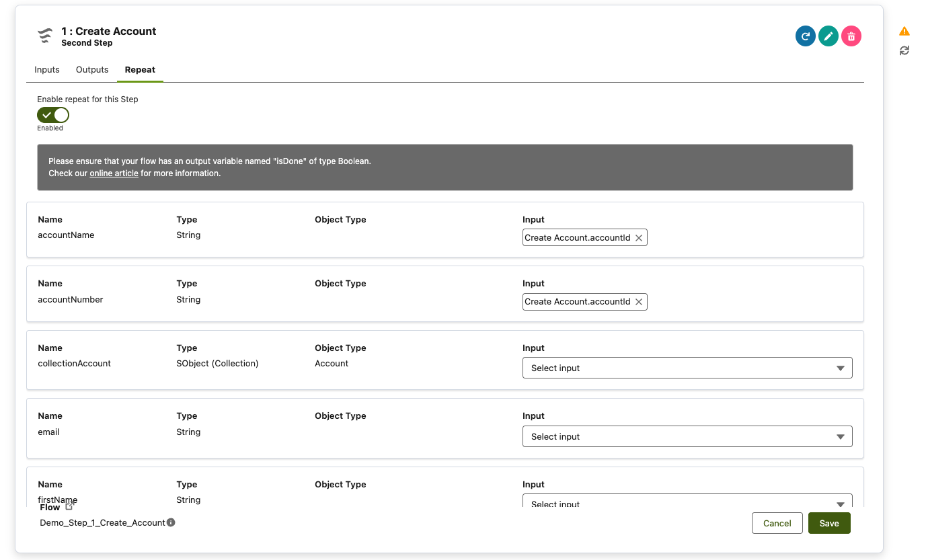
Task: Expand the email Select input dropdown
Action: [x=687, y=436]
